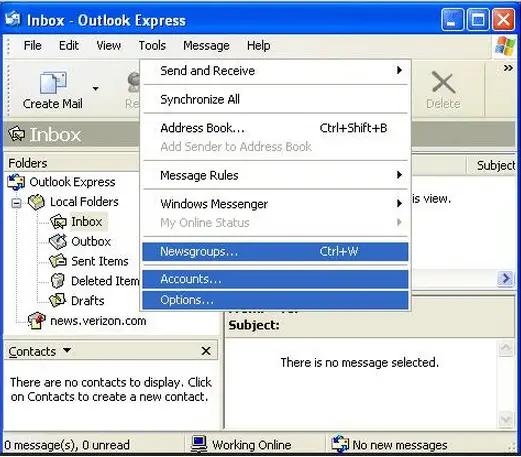
Task: Select Newsgroups menu entry
Action: (x=275, y=252)
